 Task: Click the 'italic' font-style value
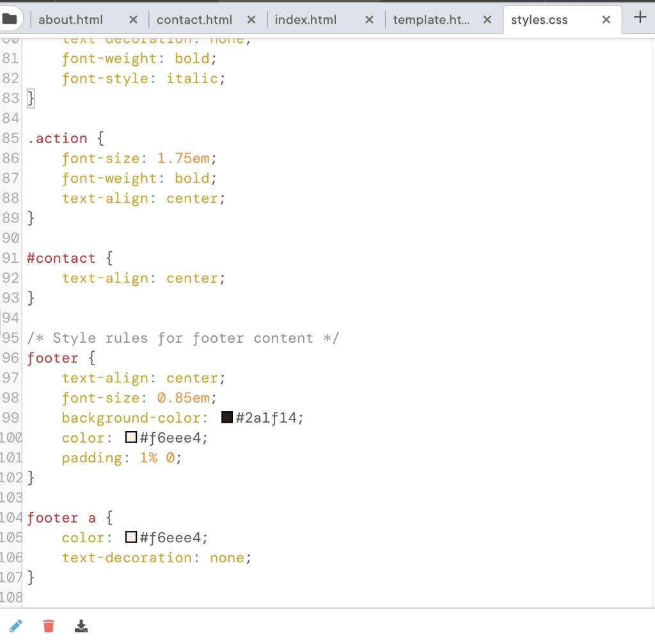[192, 78]
